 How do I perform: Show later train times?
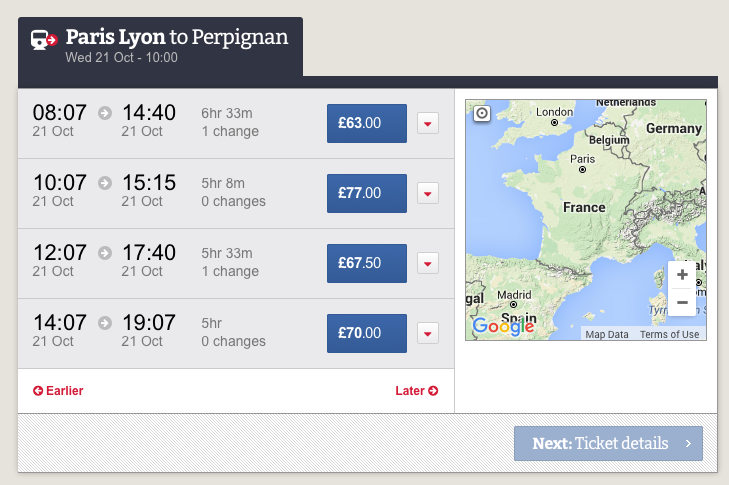point(416,391)
